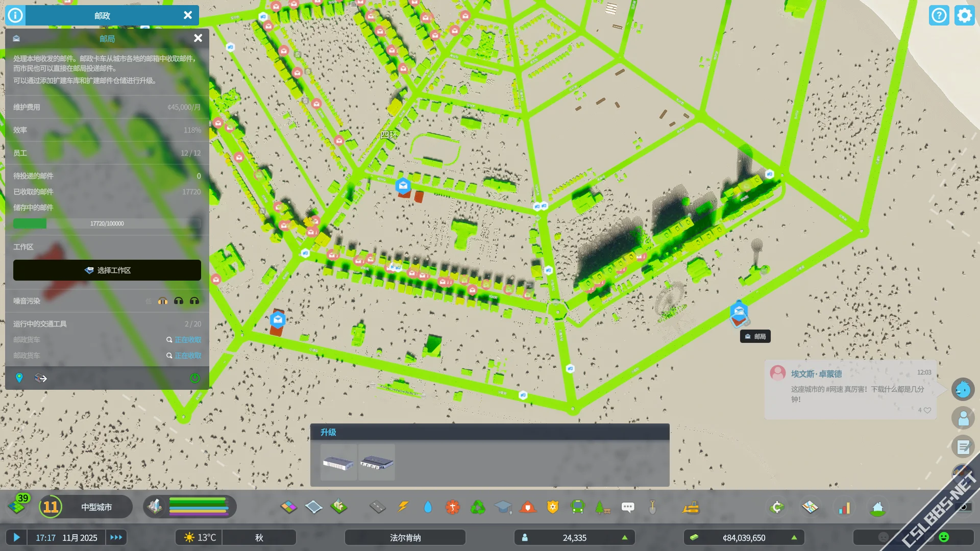The height and width of the screenshot is (551, 980).
Task: Open the Signature Buildings menu
Action: tap(338, 507)
